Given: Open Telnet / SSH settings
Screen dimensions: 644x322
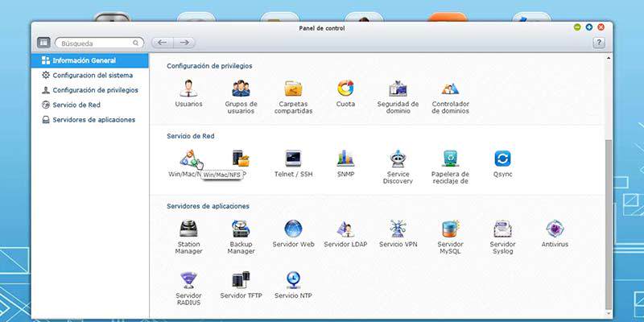Looking at the screenshot, I should (293, 159).
